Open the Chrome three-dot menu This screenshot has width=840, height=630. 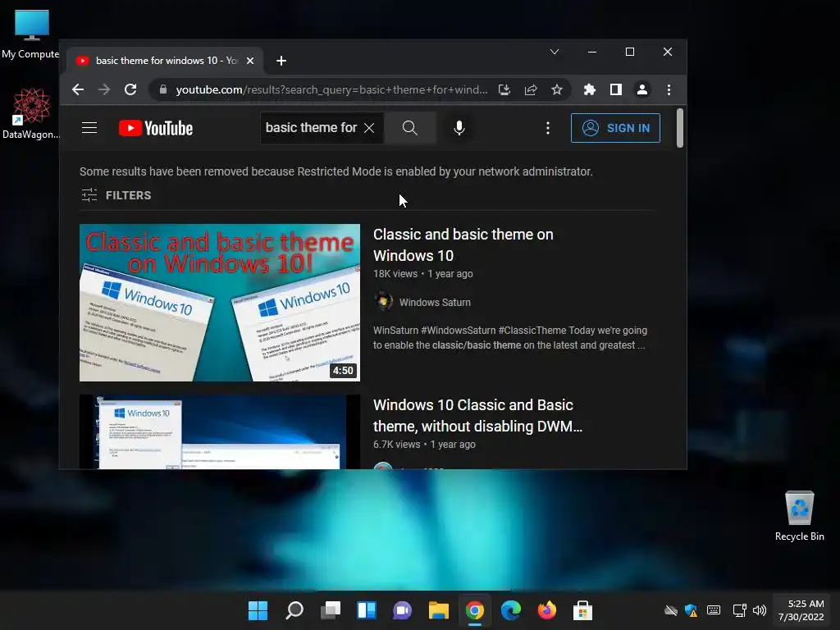[x=669, y=89]
